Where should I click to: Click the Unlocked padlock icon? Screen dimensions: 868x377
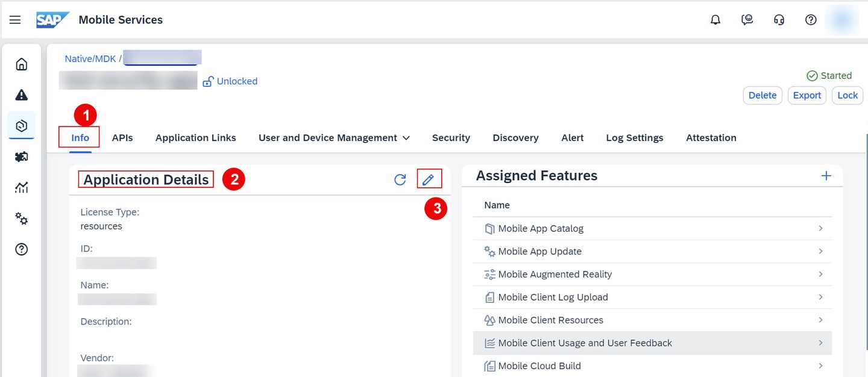208,81
